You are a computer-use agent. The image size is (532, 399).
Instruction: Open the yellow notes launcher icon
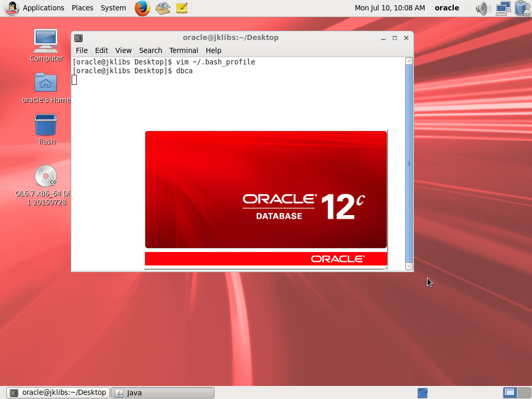point(182,8)
